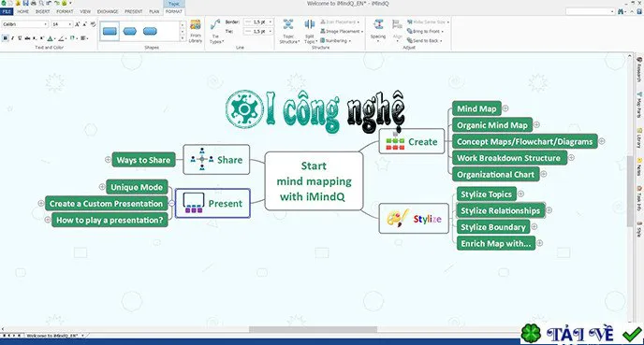
Task: Open the font color picker
Action: tap(51, 38)
